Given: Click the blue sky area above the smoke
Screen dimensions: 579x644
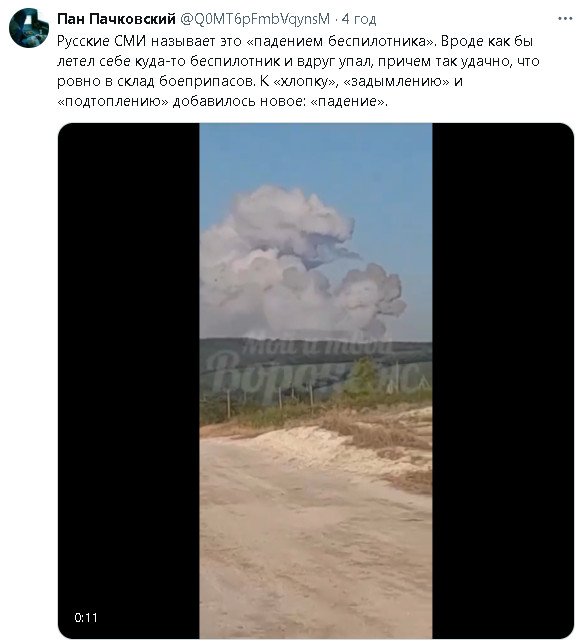Looking at the screenshot, I should click(x=316, y=154).
